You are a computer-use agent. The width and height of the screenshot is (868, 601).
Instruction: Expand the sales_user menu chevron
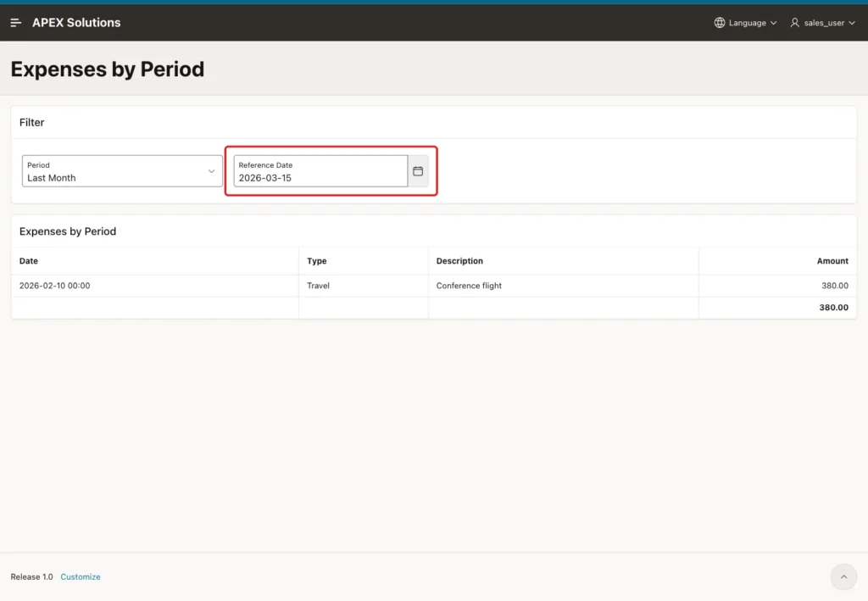point(852,23)
